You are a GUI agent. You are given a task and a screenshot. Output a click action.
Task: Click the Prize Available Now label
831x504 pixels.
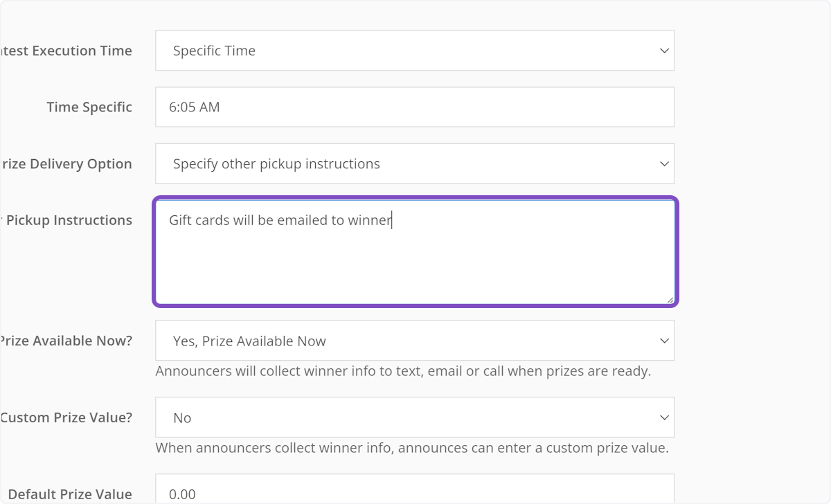66,341
